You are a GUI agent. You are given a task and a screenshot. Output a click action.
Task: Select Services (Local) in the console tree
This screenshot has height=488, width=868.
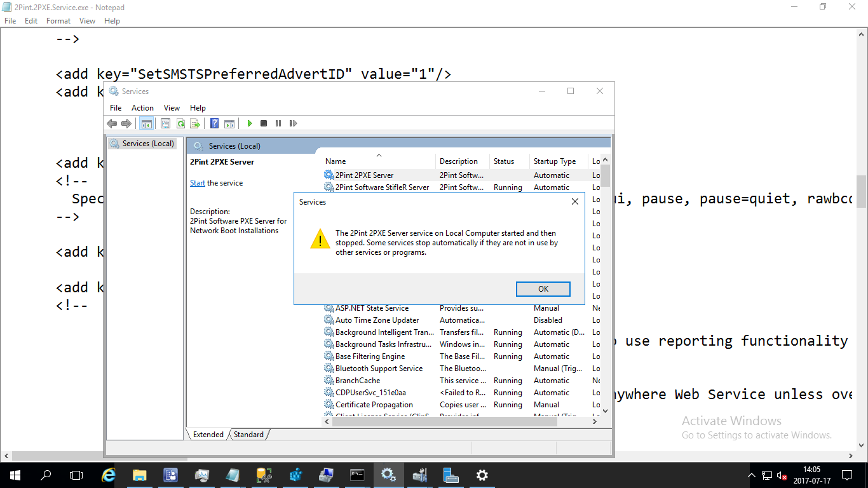142,144
